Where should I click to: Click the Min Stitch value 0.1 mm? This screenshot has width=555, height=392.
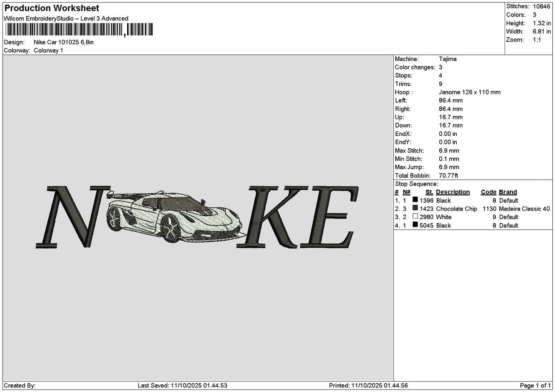tap(449, 159)
